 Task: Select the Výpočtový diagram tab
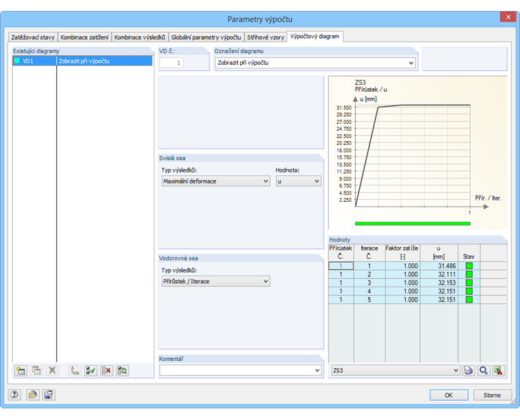tap(315, 36)
